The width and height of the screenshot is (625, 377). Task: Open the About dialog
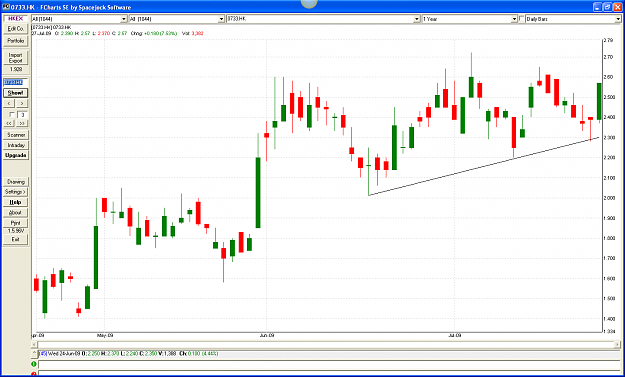pos(16,213)
